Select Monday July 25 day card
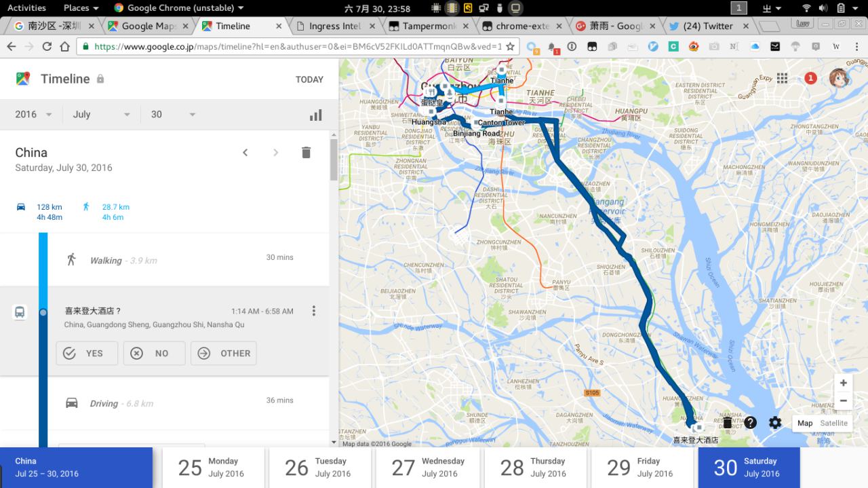This screenshot has height=488, width=868. click(212, 468)
